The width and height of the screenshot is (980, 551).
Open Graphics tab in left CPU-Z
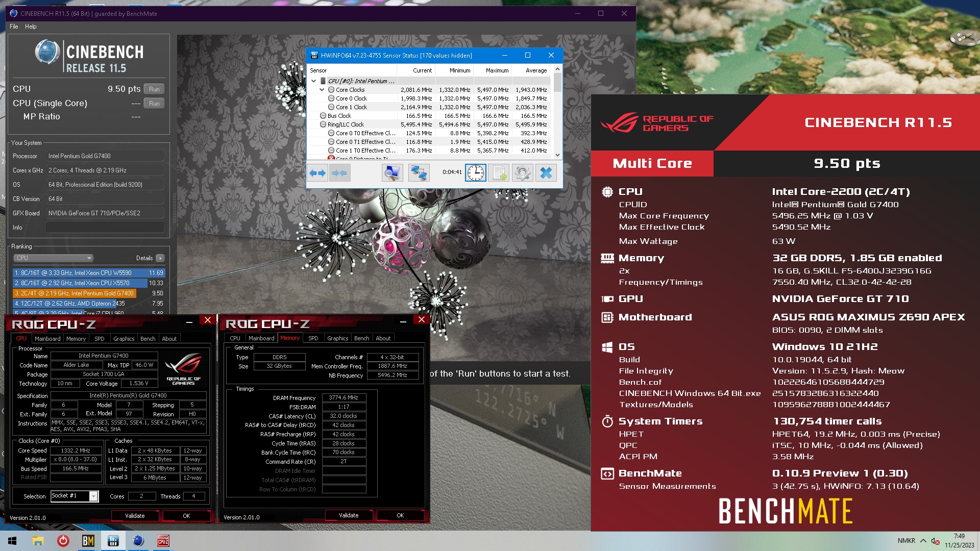point(124,339)
